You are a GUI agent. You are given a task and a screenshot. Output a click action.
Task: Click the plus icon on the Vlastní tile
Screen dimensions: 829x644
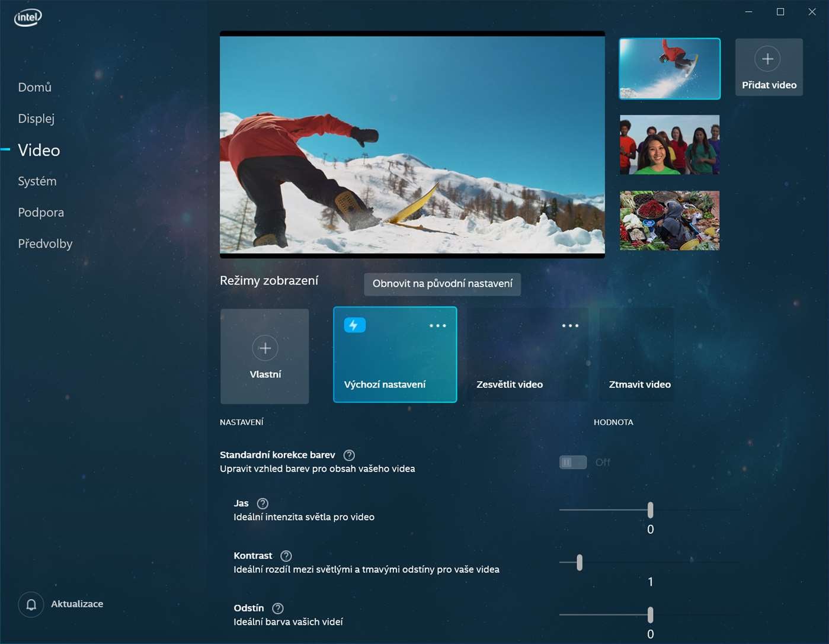[265, 348]
